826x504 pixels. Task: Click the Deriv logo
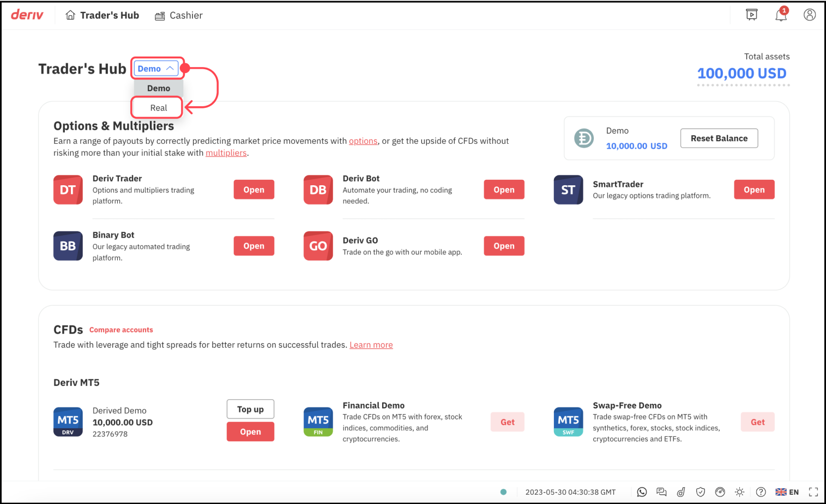click(27, 15)
